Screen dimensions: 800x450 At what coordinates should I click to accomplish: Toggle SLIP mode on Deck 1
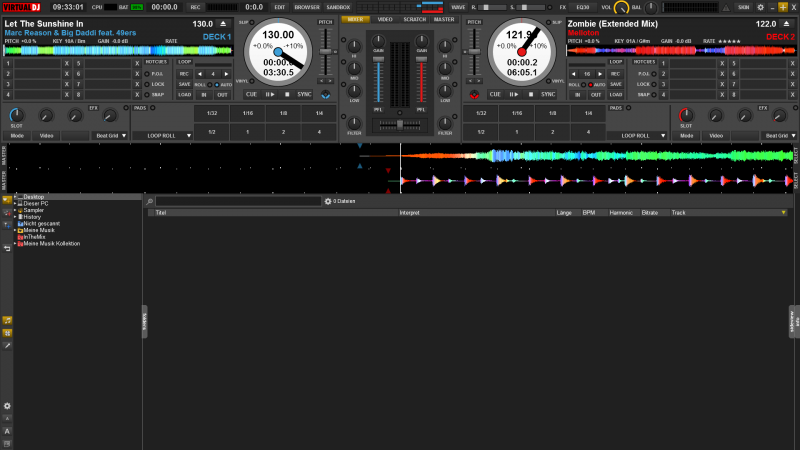click(252, 22)
